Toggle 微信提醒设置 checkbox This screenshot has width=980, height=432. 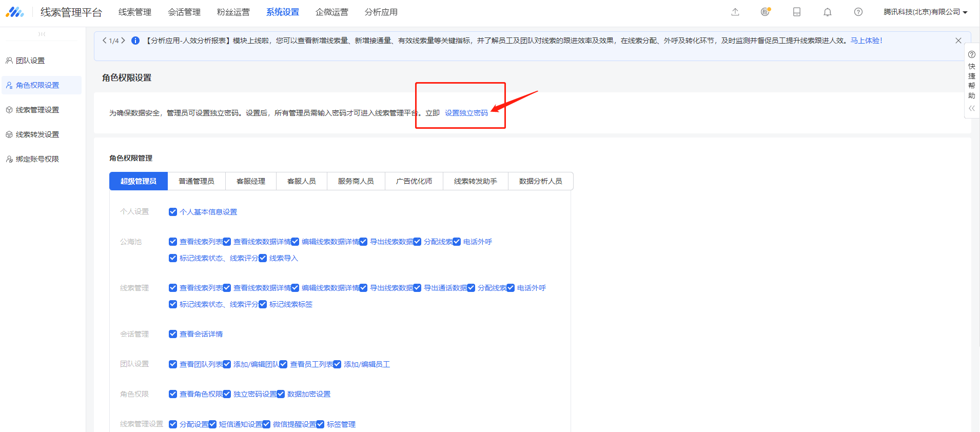tap(266, 424)
